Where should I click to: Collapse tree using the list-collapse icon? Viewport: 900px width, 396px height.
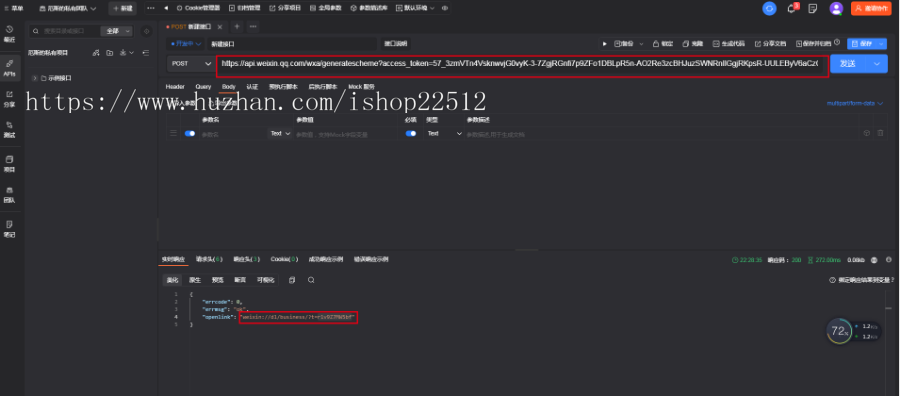coord(145,53)
